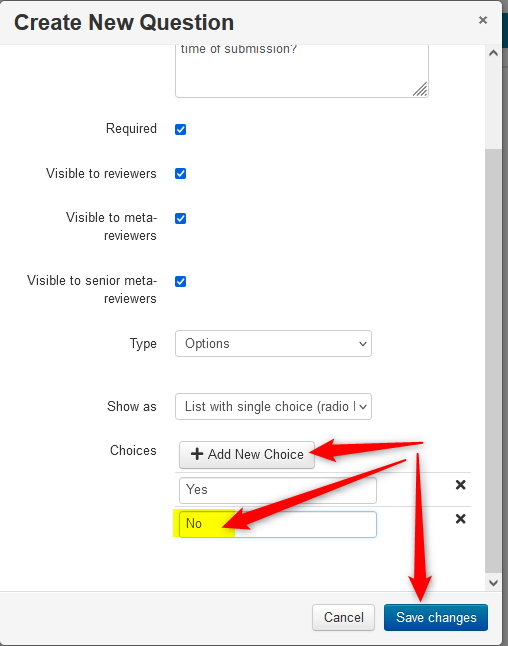Click the dialog vertical scrollbar thumb
The height and width of the screenshot is (646, 508).
pyautogui.click(x=494, y=360)
